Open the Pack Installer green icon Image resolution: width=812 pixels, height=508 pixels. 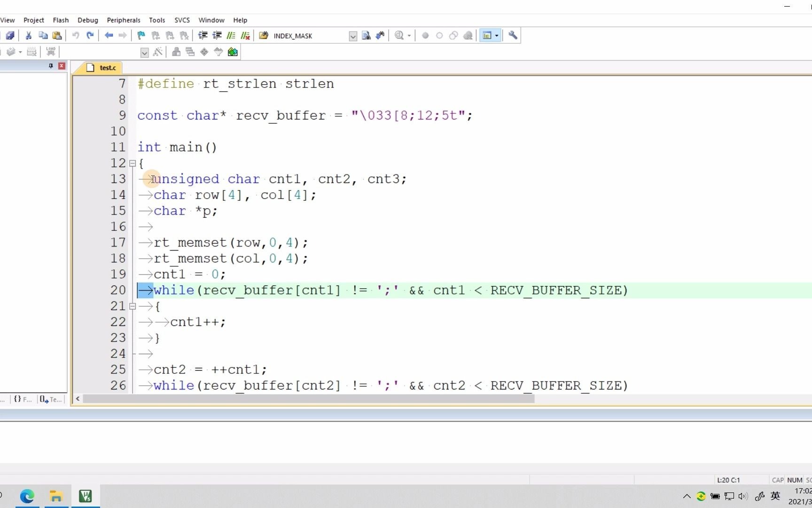pos(233,52)
